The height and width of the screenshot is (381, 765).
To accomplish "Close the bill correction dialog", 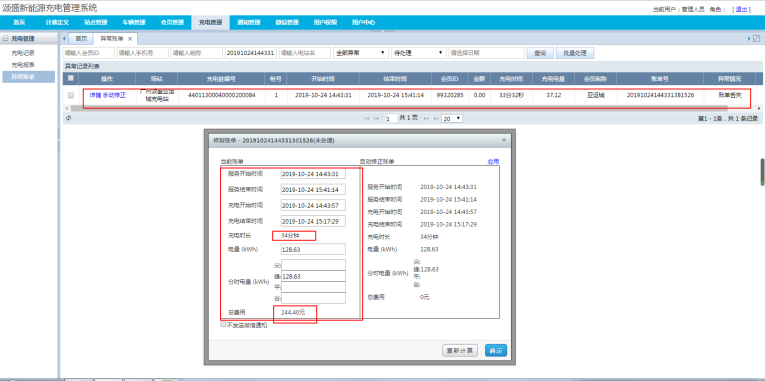I will (504, 140).
